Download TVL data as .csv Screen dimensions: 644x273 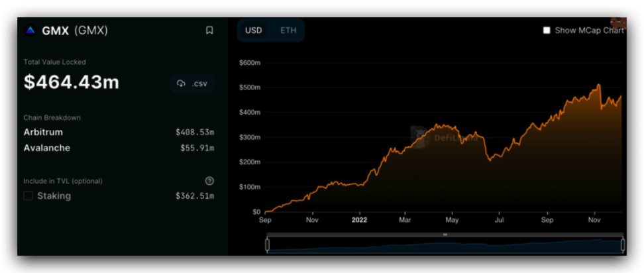192,83
